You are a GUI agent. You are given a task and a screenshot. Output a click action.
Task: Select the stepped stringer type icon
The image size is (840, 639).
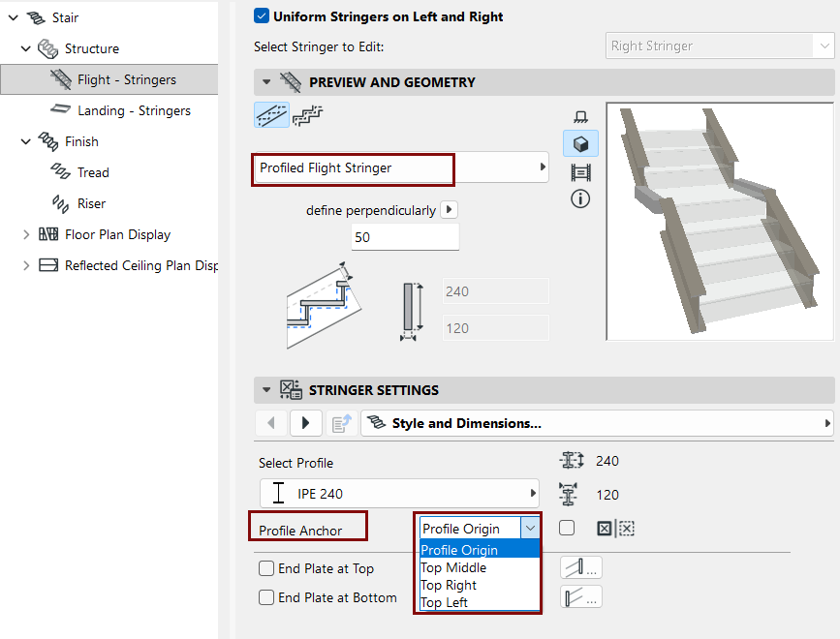click(307, 115)
